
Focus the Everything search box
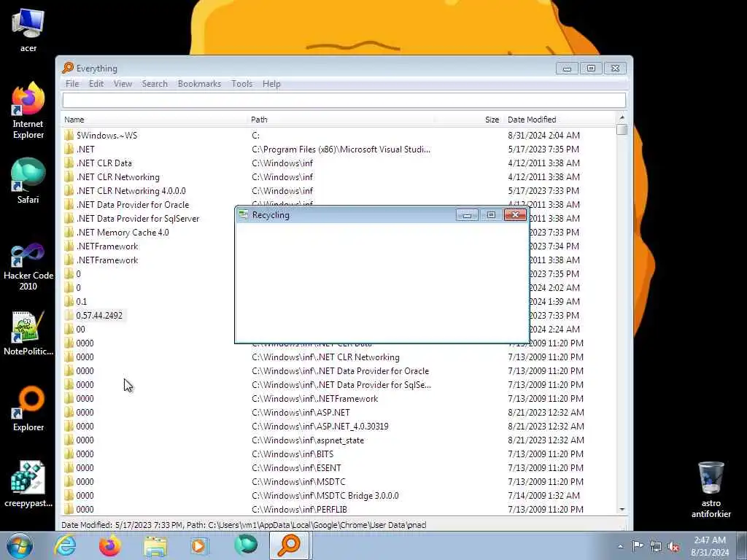click(x=344, y=100)
